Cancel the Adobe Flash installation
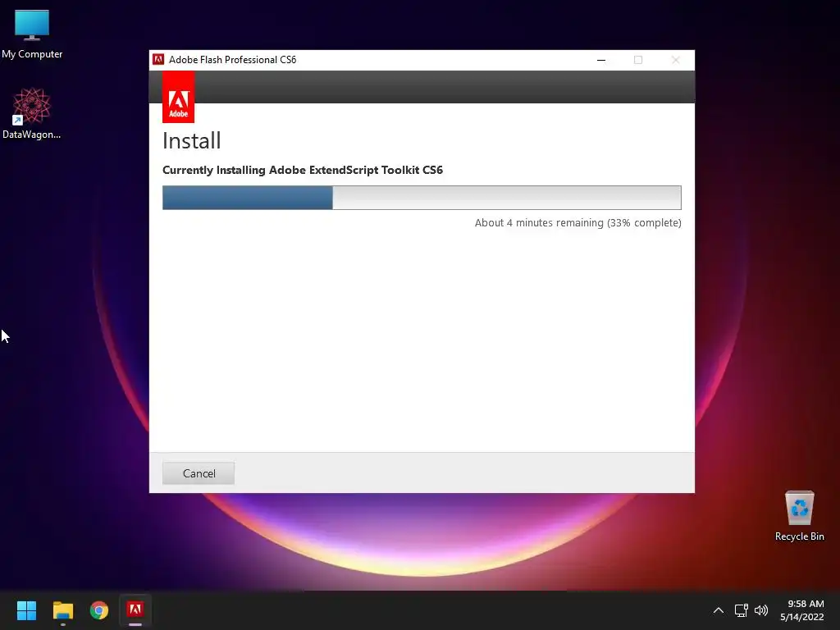The image size is (840, 630). tap(199, 473)
